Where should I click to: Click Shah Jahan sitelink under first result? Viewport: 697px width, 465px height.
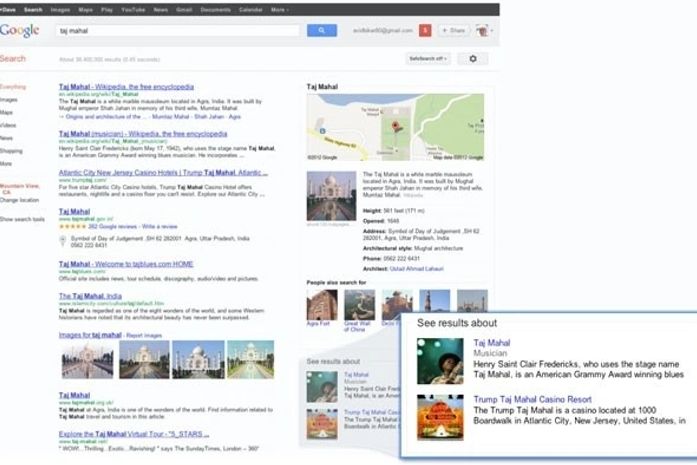click(x=208, y=116)
